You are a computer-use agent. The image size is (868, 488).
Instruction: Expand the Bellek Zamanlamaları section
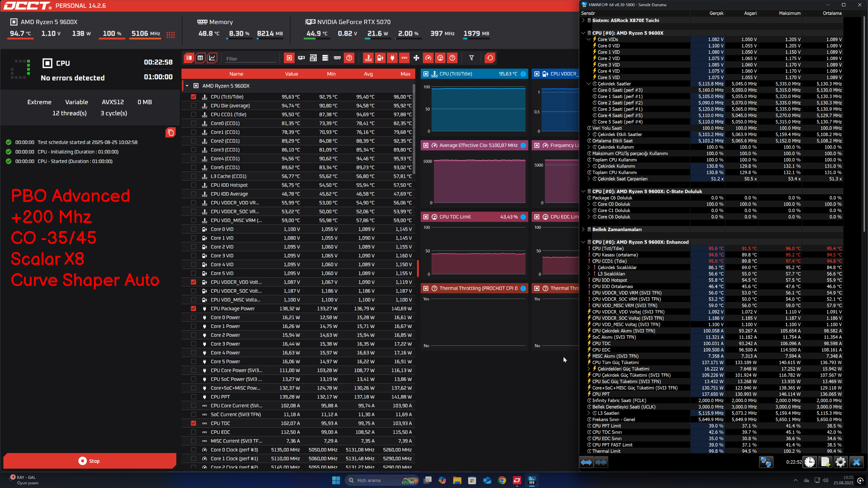coord(583,229)
